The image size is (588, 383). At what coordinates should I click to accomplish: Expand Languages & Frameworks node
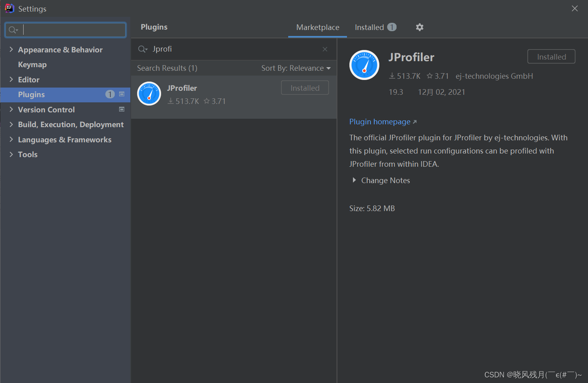click(x=11, y=139)
